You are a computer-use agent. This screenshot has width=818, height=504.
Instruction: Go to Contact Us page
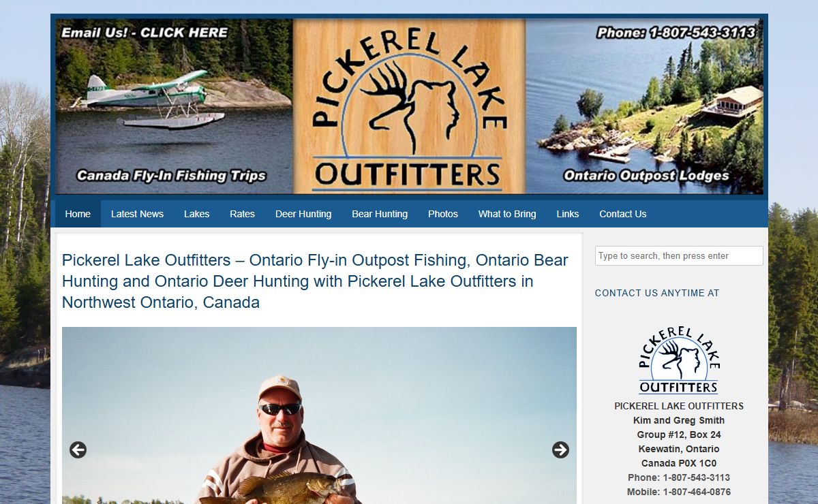point(622,214)
